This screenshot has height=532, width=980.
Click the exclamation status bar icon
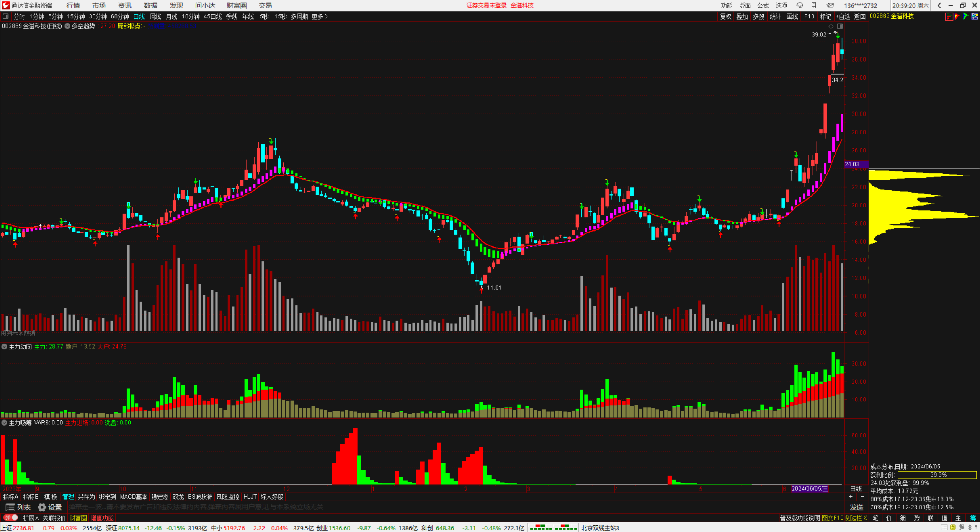[x=976, y=528]
